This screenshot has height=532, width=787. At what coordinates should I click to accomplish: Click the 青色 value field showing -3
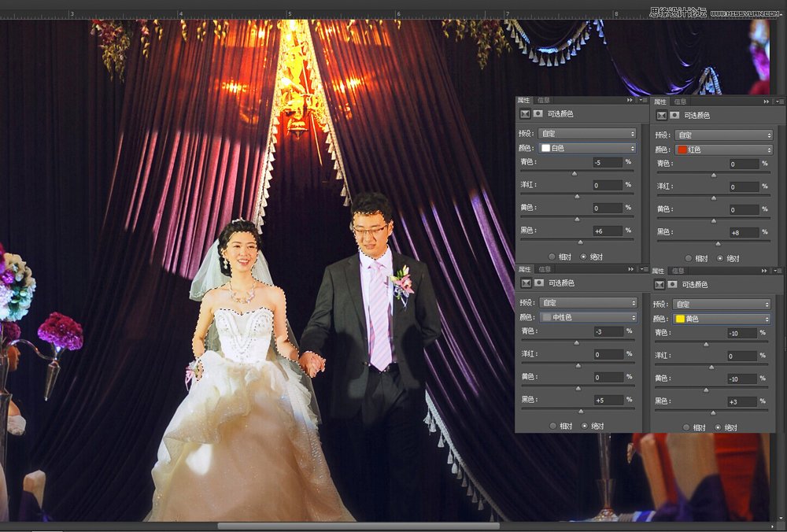pyautogui.click(x=608, y=332)
